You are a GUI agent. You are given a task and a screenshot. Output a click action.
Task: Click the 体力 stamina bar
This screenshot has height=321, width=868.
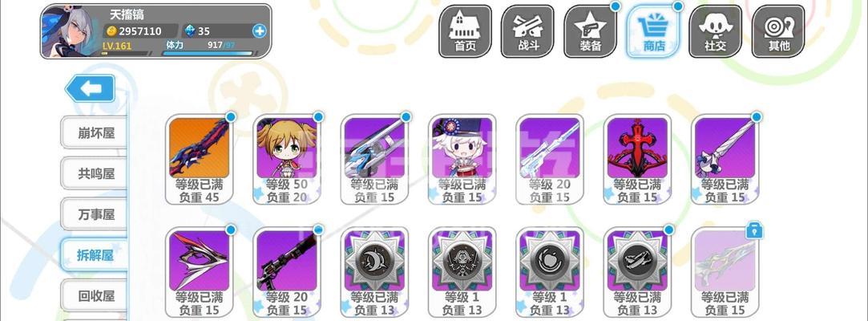pos(208,54)
